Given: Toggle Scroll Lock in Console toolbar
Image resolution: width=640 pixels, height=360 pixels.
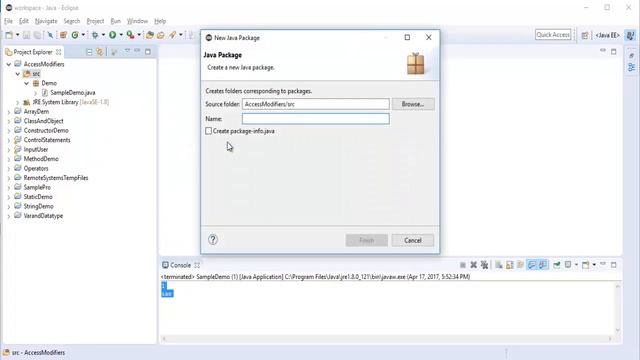Looking at the screenshot, I should tap(510, 265).
